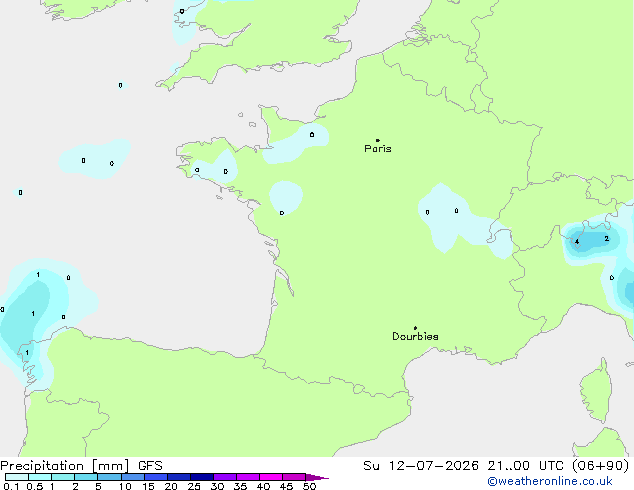The height and width of the screenshot is (490, 634).
Task: Click the '50' legend scale value
Action: pyautogui.click(x=309, y=486)
